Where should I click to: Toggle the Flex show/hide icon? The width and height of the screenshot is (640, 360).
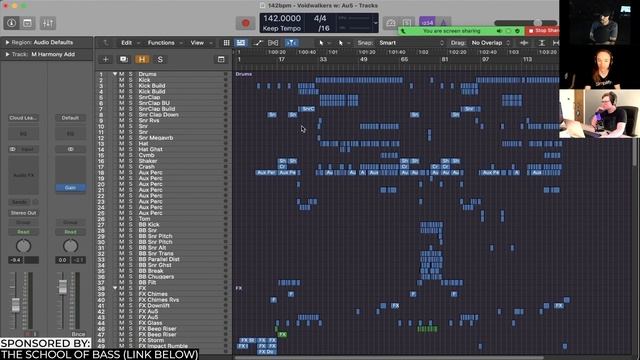[273, 43]
